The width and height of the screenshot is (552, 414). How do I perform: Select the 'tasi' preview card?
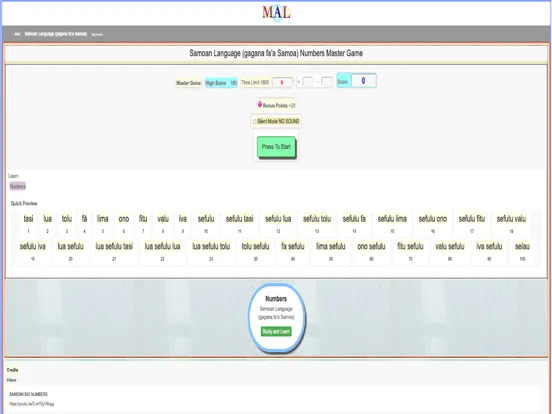[x=29, y=224]
